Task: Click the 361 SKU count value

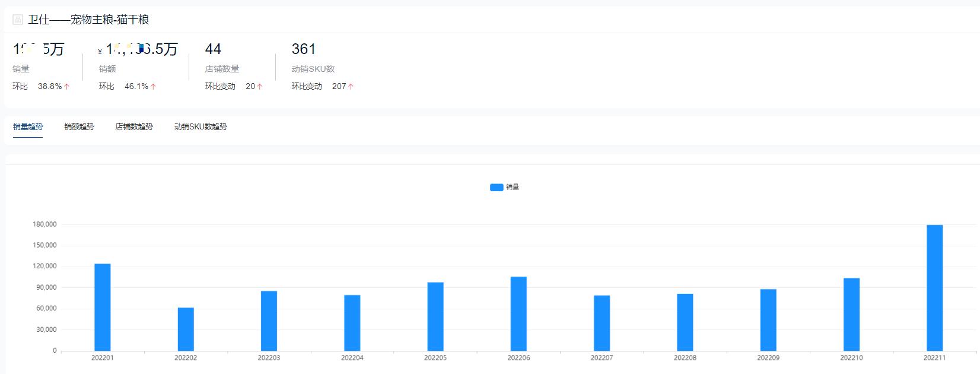Action: (304, 49)
